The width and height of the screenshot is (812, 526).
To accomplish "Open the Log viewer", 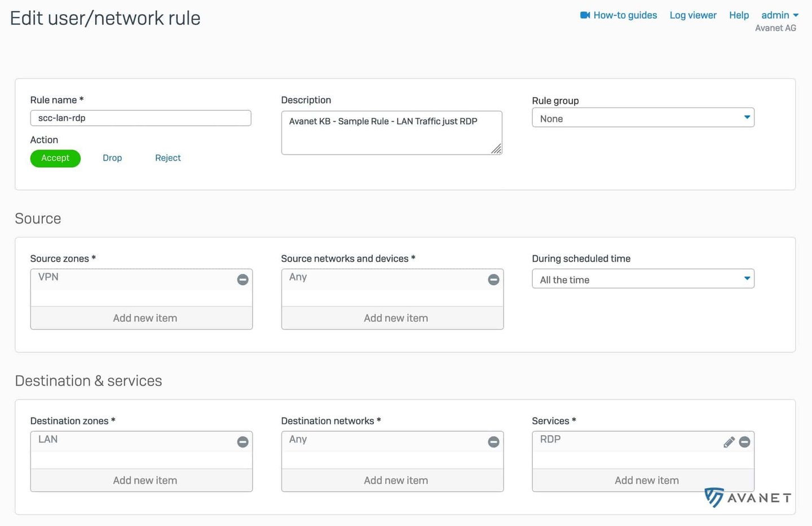I will click(x=693, y=15).
